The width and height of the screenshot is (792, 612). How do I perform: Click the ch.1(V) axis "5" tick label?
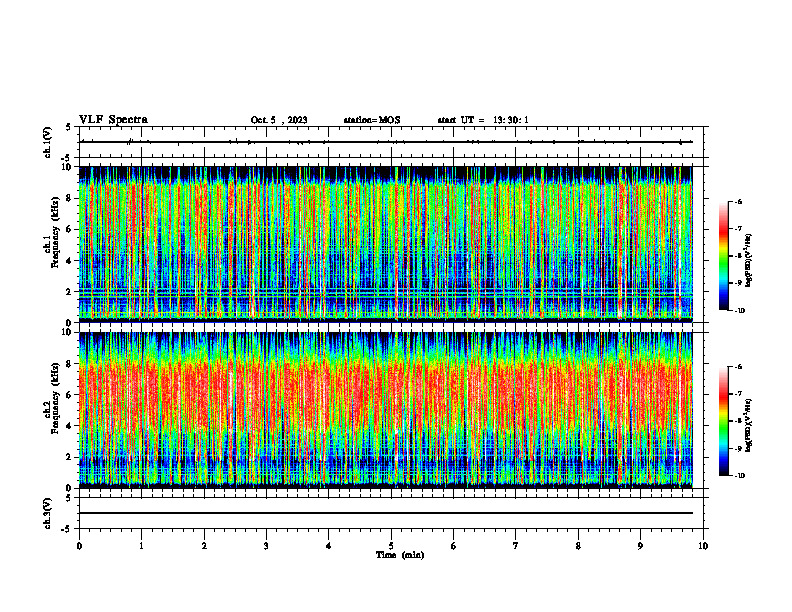tap(69, 127)
